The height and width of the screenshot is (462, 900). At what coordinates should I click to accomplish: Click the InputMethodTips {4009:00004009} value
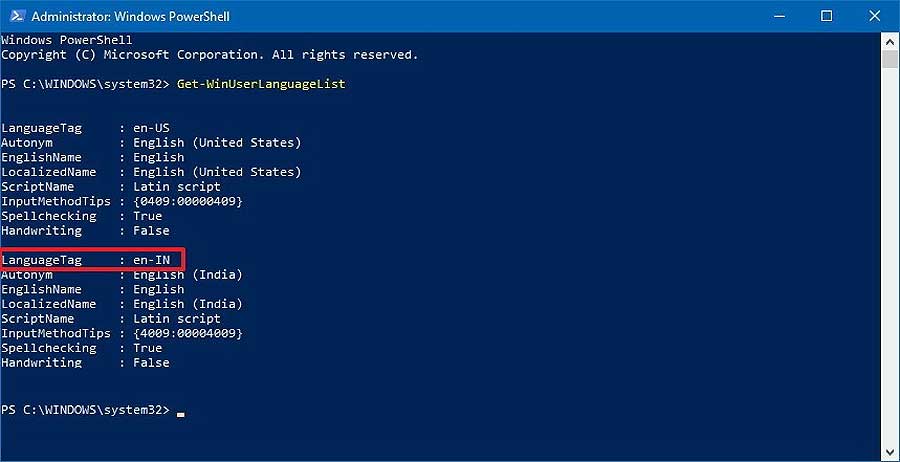pyautogui.click(x=188, y=333)
